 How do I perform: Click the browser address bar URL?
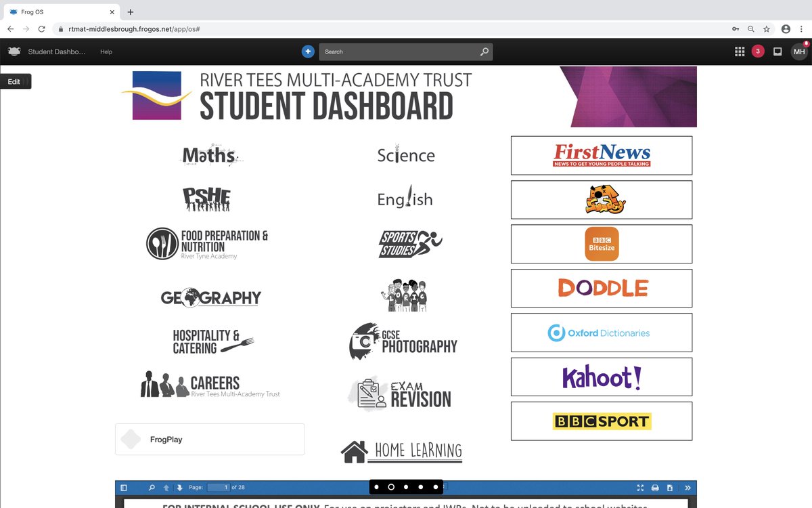tap(134, 29)
